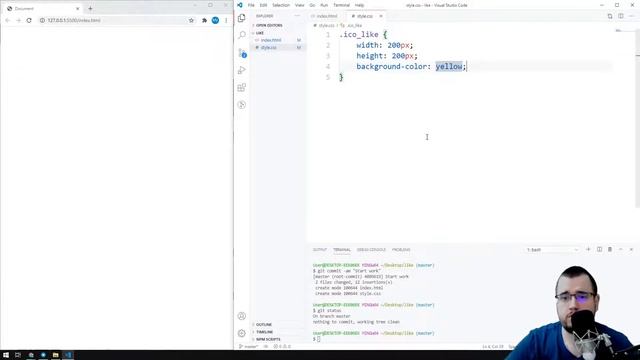Close the style.css editor tab
This screenshot has height=360, width=640.
(x=381, y=16)
